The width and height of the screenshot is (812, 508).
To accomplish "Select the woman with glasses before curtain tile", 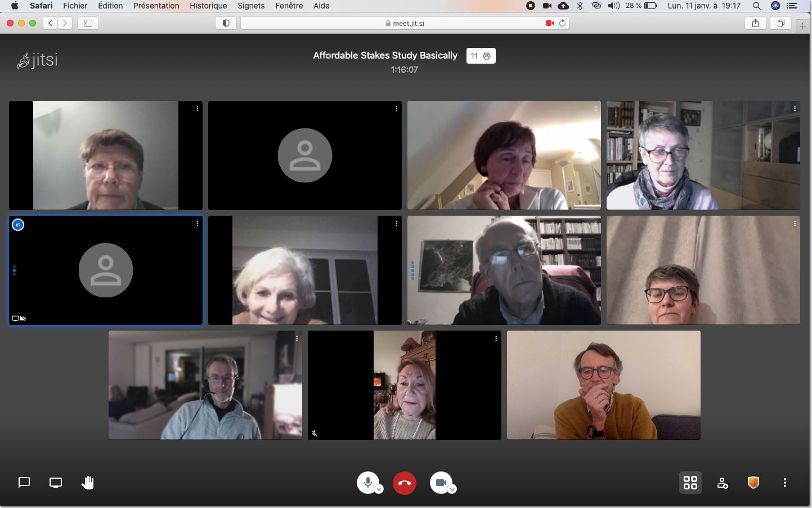I will tap(703, 270).
